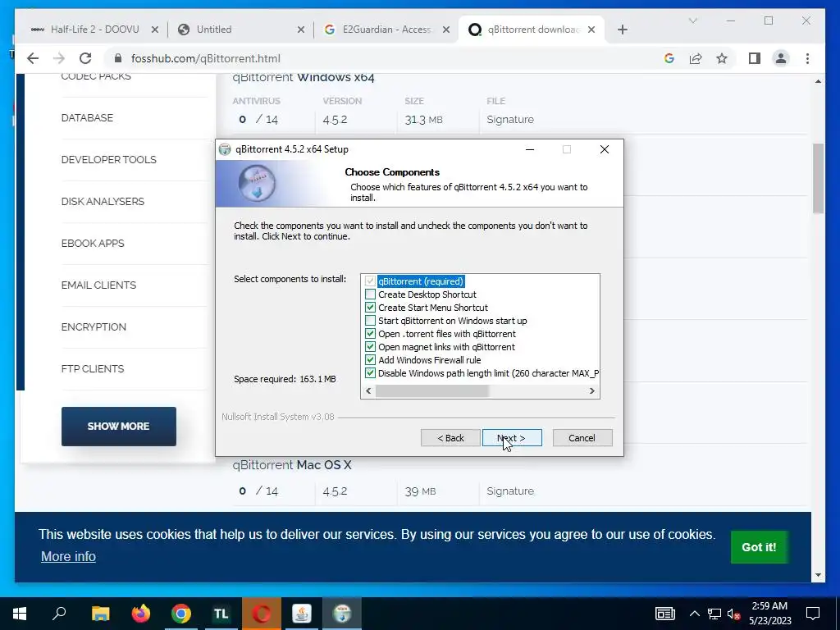Close the qBittorrent download tab
The image size is (840, 630).
coord(591,30)
